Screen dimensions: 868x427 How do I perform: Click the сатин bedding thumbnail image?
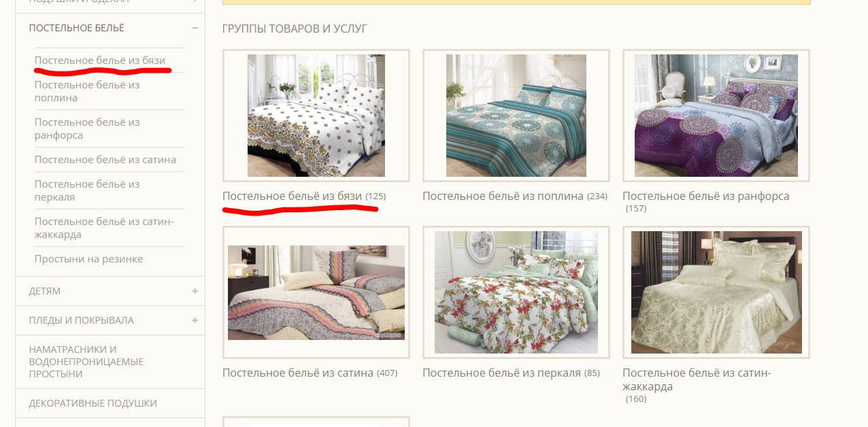[316, 292]
